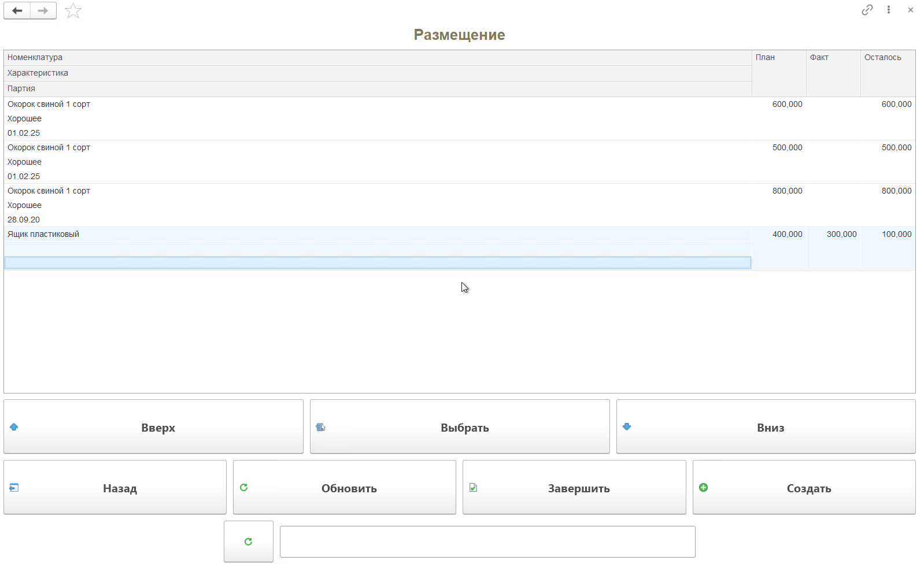The image size is (924, 568).
Task: Click the forward navigation arrow
Action: point(43,10)
